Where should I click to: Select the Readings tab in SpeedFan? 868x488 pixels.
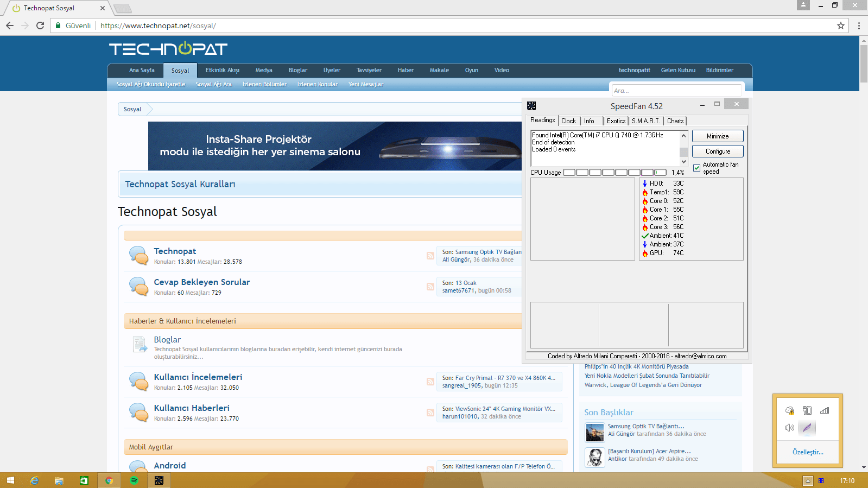[x=542, y=120]
